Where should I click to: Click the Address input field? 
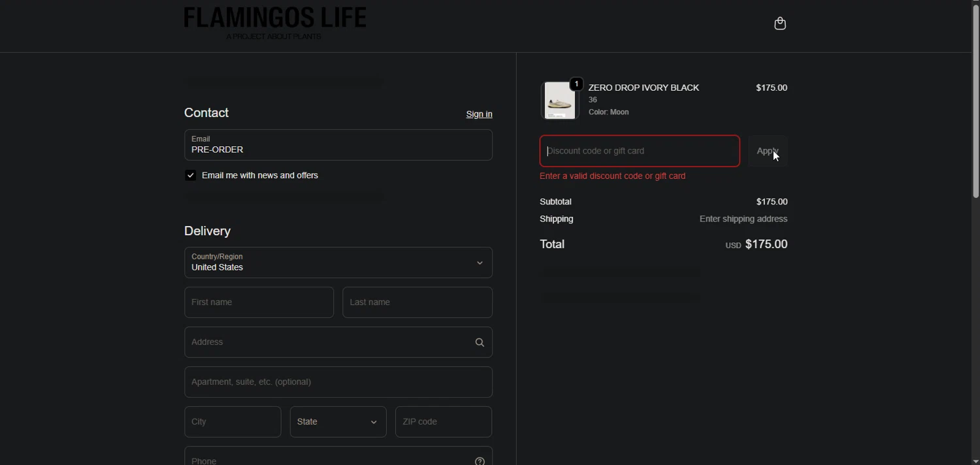pyautogui.click(x=338, y=342)
